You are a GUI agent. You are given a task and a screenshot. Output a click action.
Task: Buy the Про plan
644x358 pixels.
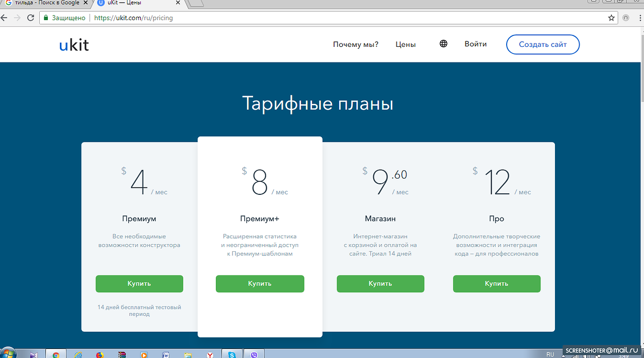click(497, 283)
